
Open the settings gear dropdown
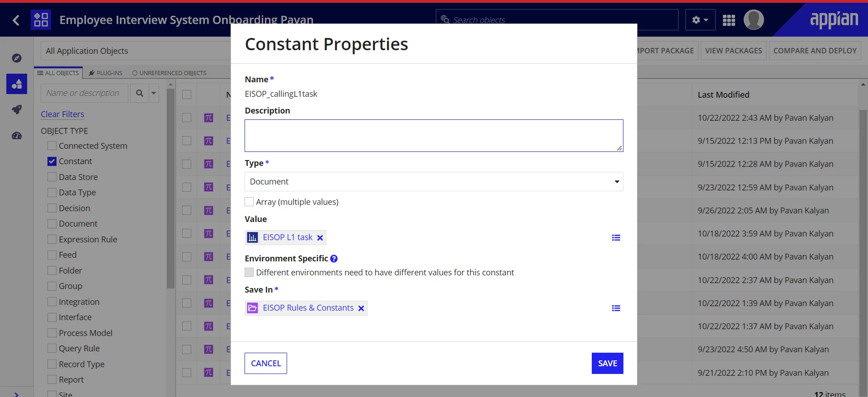[x=700, y=20]
